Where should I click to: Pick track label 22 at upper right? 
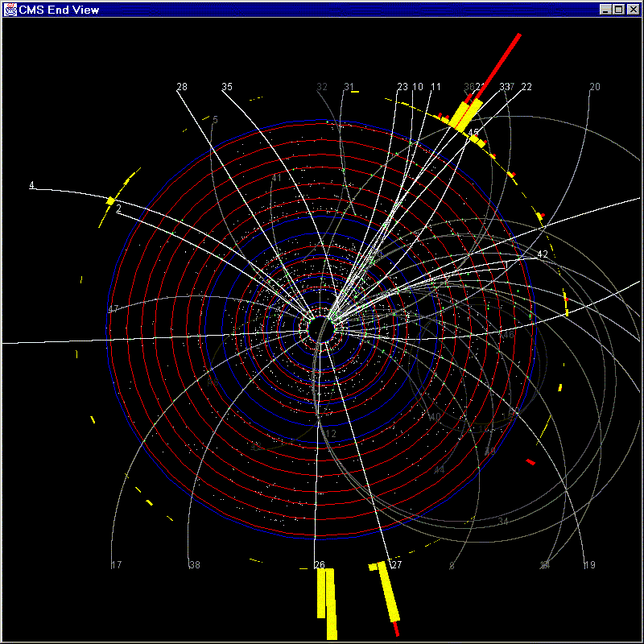pos(526,87)
